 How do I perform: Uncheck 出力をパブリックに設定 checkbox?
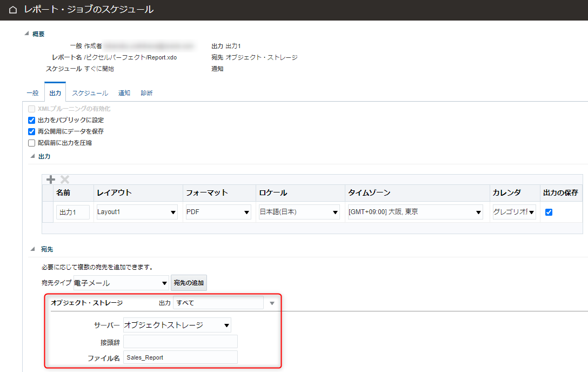31,121
